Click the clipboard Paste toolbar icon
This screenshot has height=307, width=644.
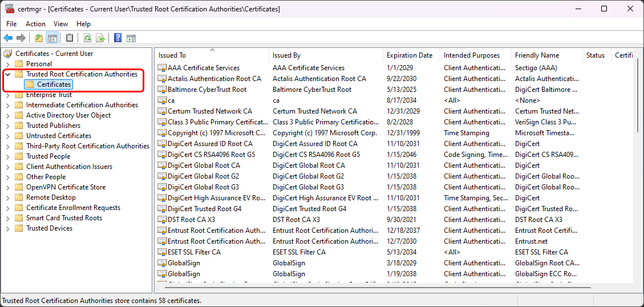coord(70,38)
